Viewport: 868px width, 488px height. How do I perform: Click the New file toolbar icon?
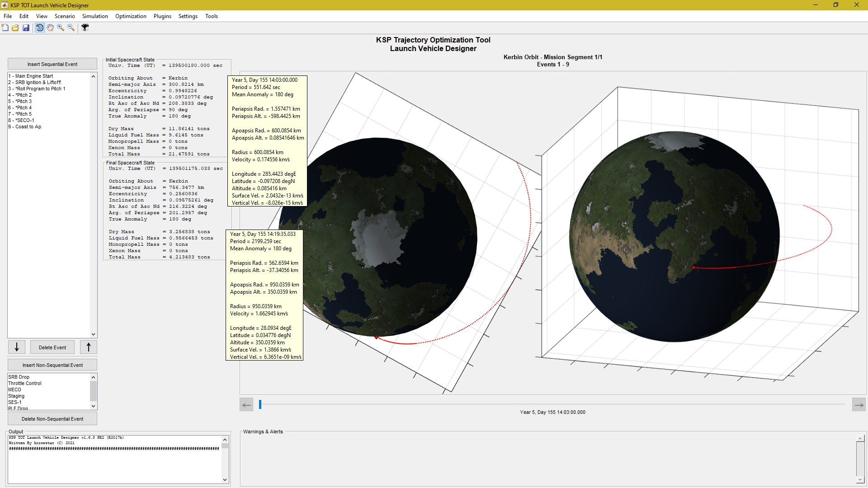click(x=5, y=28)
